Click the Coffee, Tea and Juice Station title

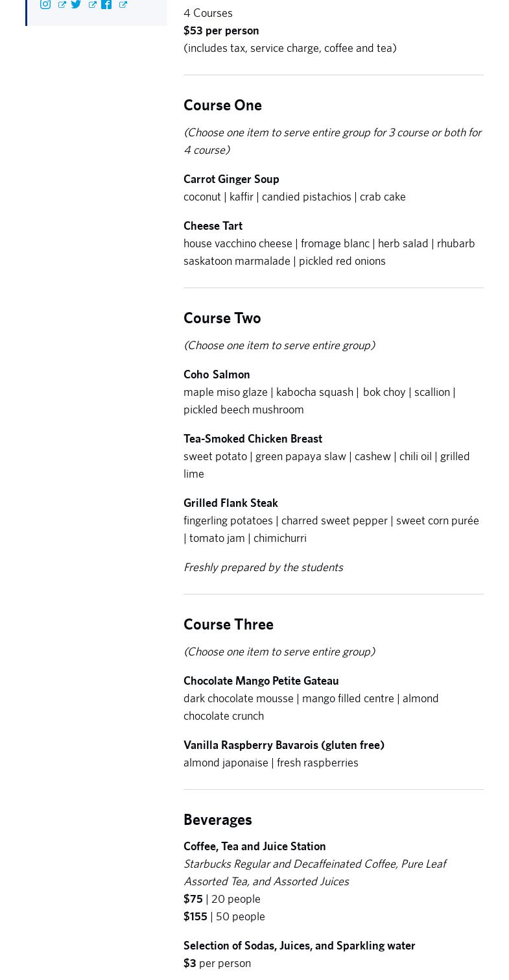point(254,846)
